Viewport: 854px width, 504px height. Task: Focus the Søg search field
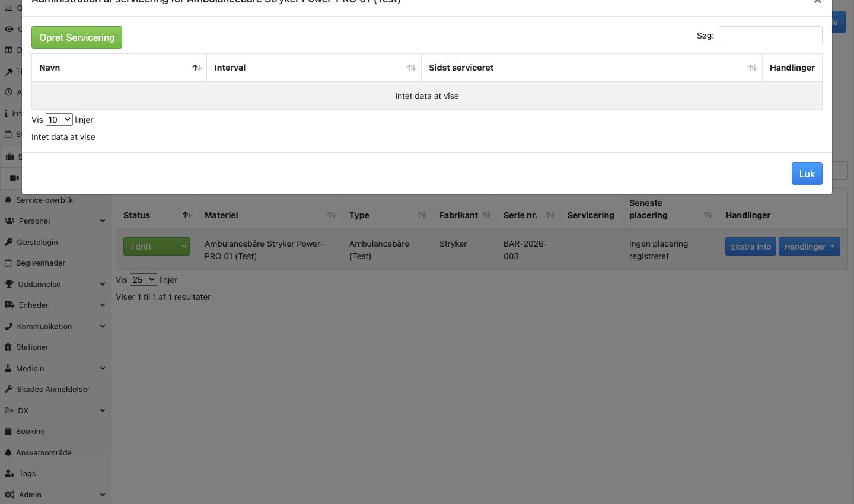tap(771, 36)
